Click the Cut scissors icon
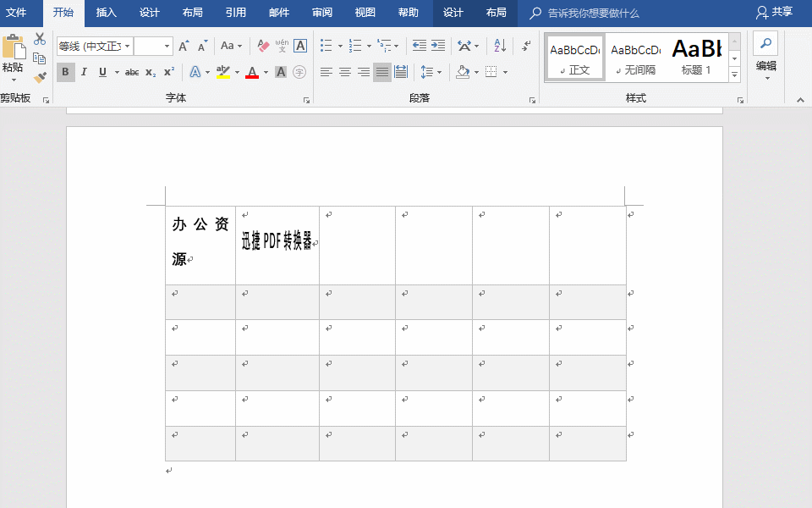The image size is (812, 508). pyautogui.click(x=40, y=40)
